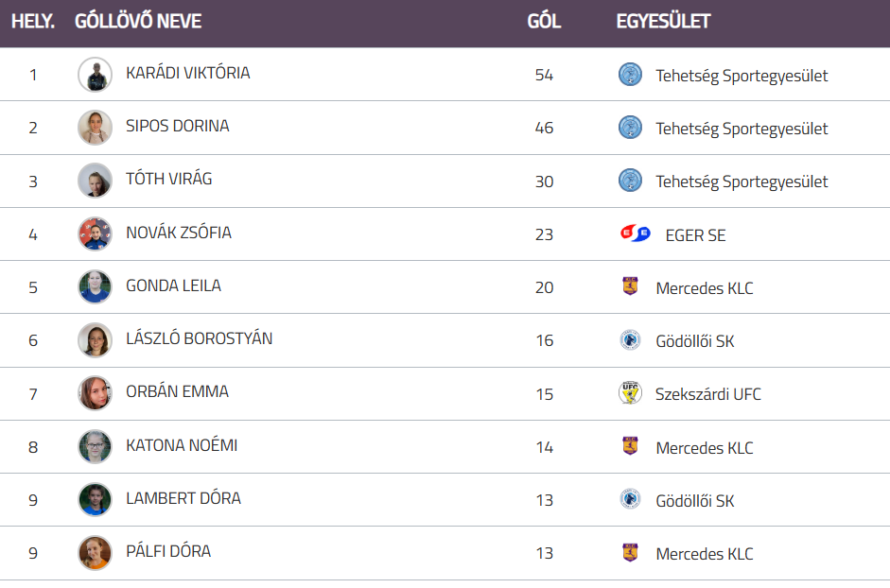The width and height of the screenshot is (890, 588).
Task: Open Tehetség Sportegyesület link in Sipos Dorina row
Action: (x=742, y=129)
